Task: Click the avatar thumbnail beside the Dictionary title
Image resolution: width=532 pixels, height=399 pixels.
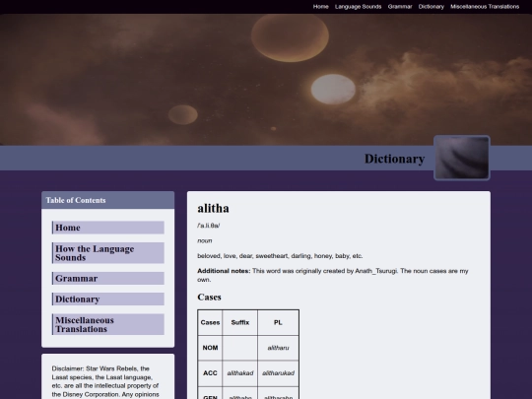Action: [462, 158]
